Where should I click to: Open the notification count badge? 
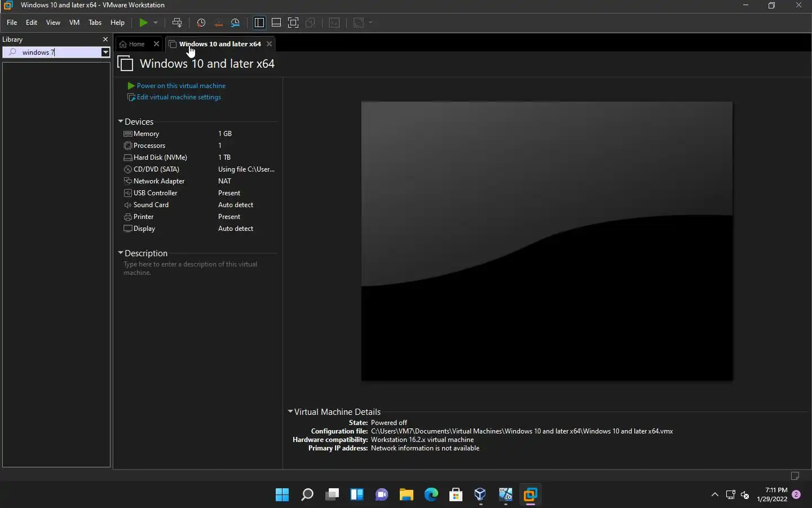[796, 494]
